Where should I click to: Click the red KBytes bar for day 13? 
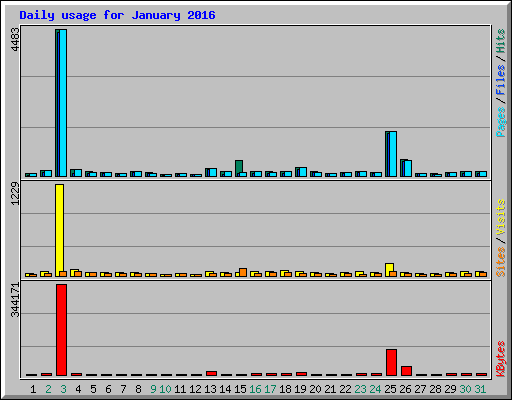click(x=211, y=373)
